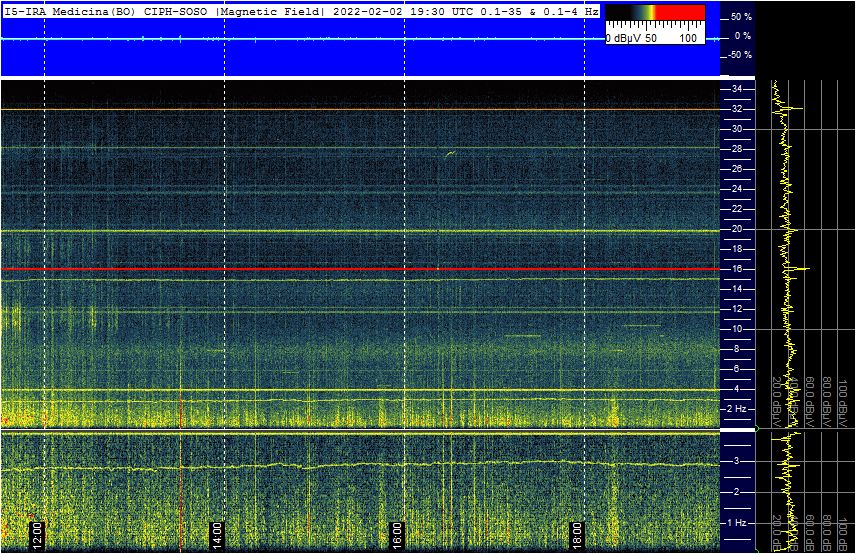Image resolution: width=856 pixels, height=554 pixels.
Task: Click the 100 dBµV label in the spectrum panel
Action: 843,395
